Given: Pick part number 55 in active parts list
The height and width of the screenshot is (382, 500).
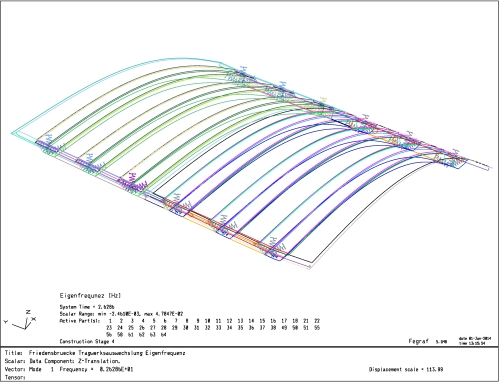Looking at the screenshot, I should coord(317,328).
